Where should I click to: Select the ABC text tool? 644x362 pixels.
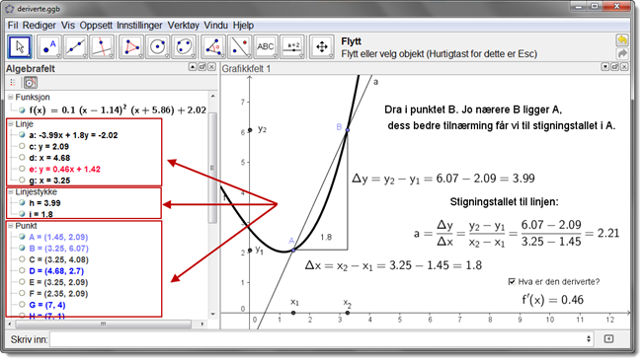click(x=266, y=47)
